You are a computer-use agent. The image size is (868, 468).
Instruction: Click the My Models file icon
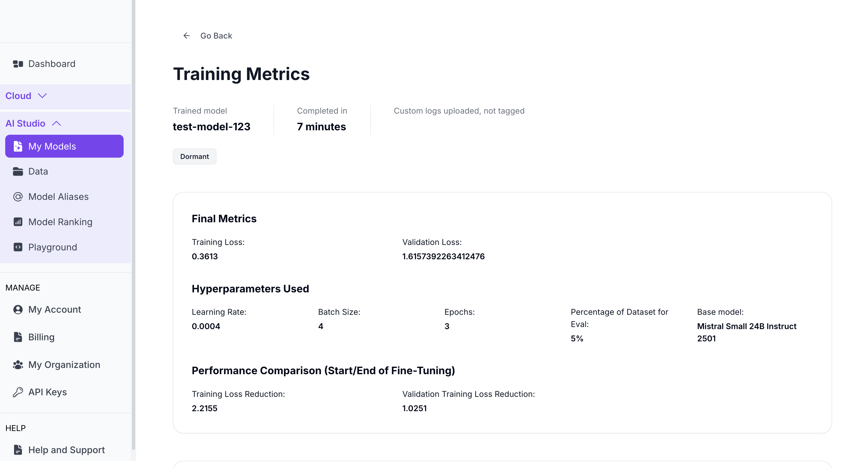[x=18, y=146]
